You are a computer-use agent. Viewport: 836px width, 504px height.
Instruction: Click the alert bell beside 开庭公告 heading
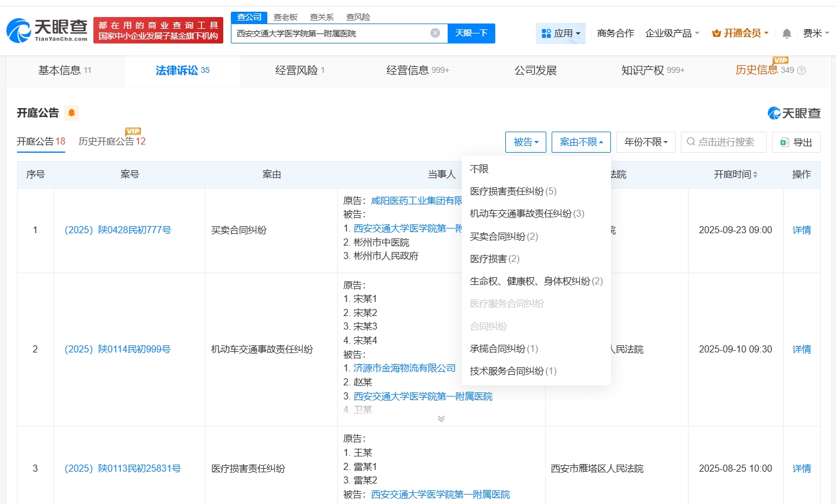pyautogui.click(x=72, y=112)
